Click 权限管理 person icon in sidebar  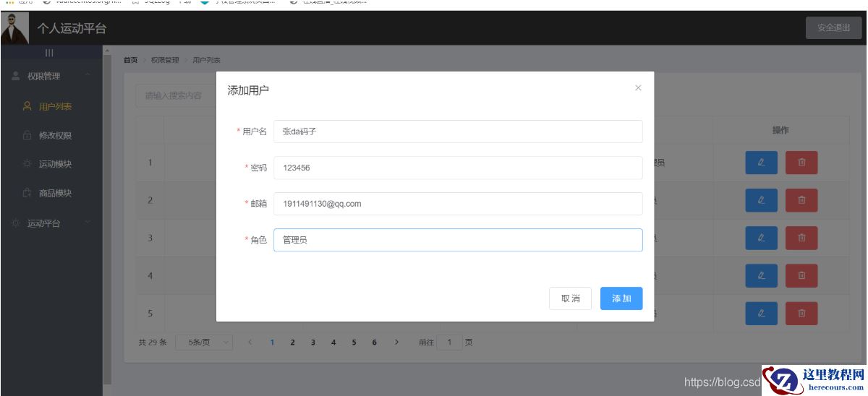[16, 76]
